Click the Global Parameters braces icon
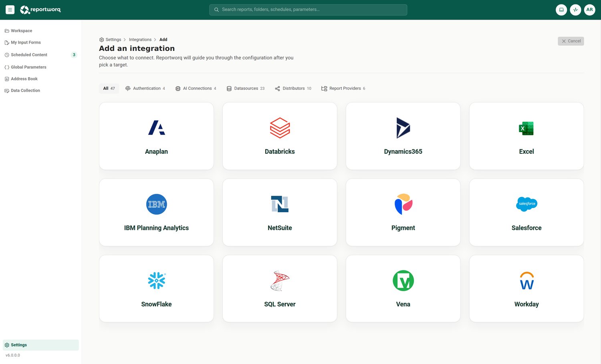 pos(7,67)
